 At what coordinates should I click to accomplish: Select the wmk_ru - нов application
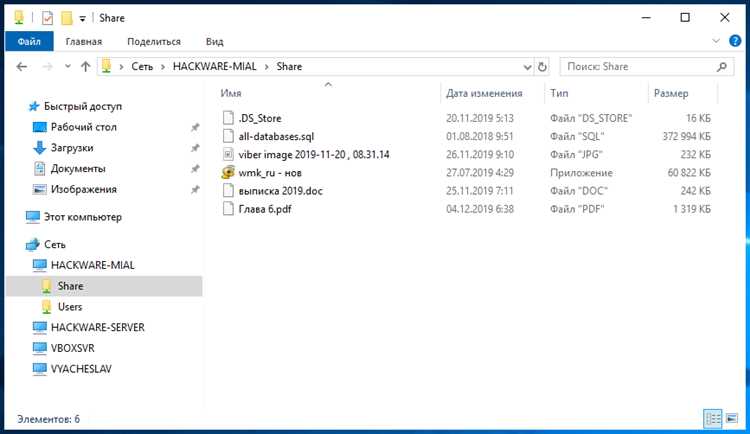pyautogui.click(x=270, y=173)
